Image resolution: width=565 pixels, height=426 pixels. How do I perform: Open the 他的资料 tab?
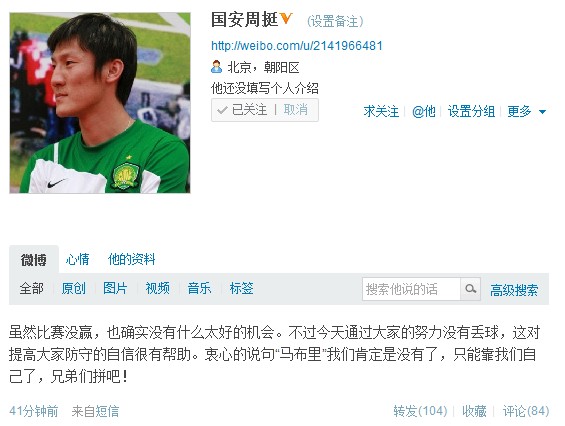tap(132, 259)
